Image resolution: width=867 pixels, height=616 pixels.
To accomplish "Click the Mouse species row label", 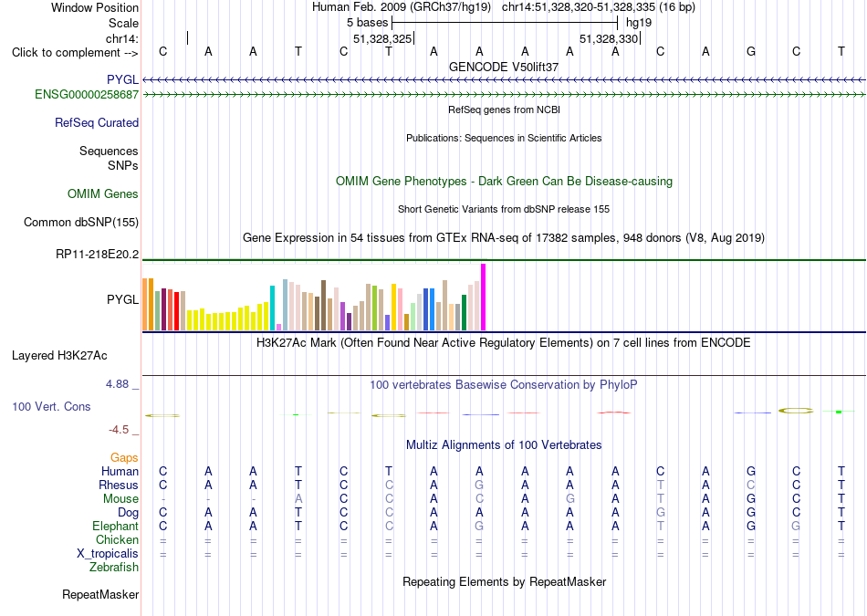I will (120, 499).
